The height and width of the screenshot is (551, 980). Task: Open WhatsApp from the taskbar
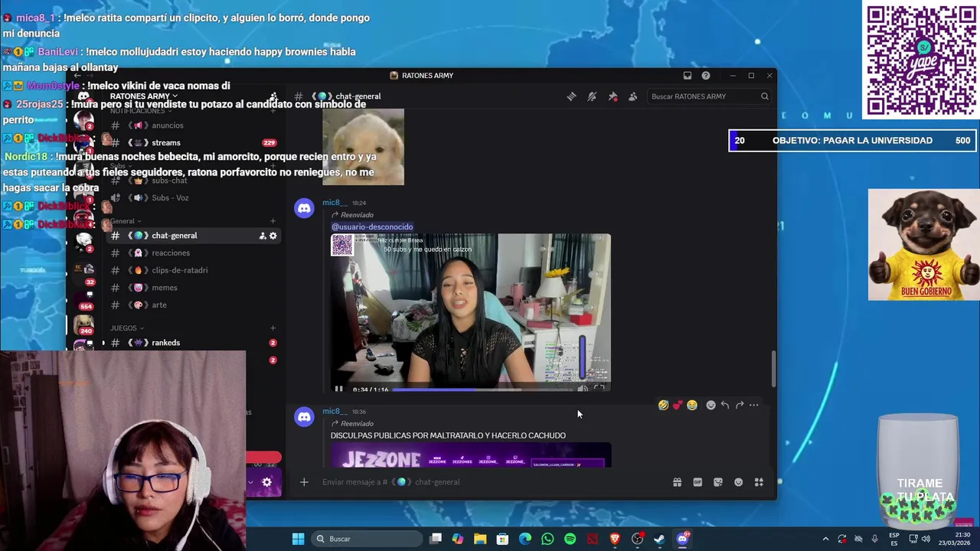coord(547,539)
